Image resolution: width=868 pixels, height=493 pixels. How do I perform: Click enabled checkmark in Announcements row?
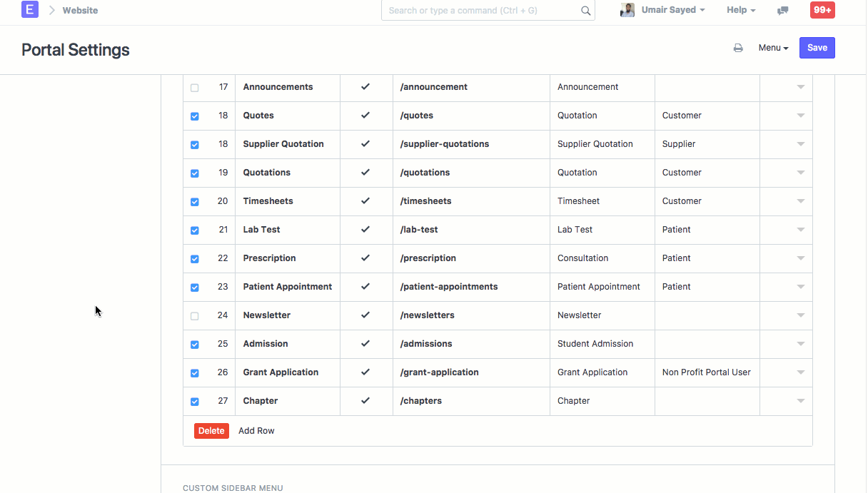365,86
